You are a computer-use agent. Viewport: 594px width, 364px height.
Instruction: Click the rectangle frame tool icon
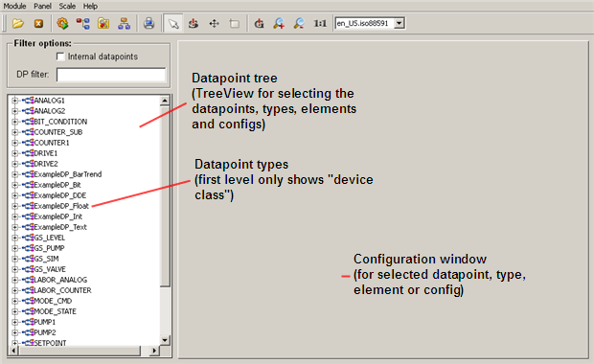click(235, 24)
